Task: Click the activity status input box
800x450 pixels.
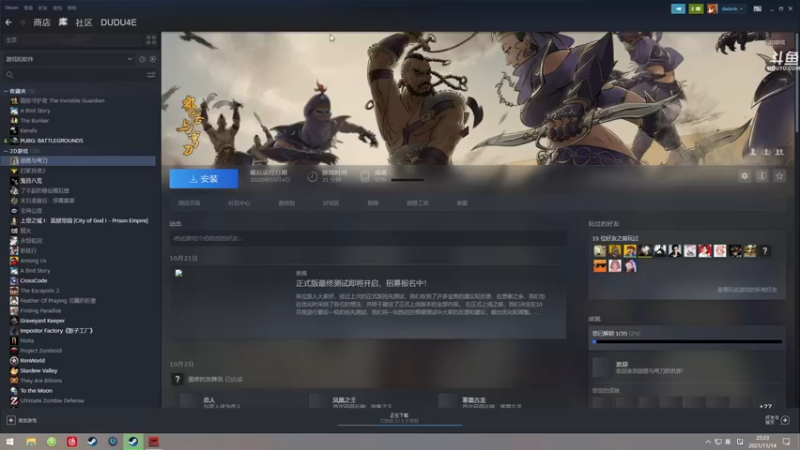Action: pyautogui.click(x=368, y=238)
